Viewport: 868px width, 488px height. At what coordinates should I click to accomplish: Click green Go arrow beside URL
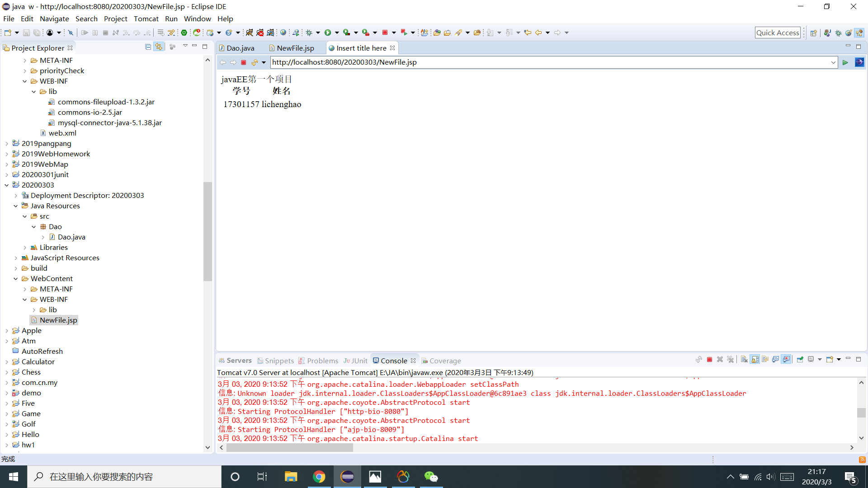pos(845,62)
